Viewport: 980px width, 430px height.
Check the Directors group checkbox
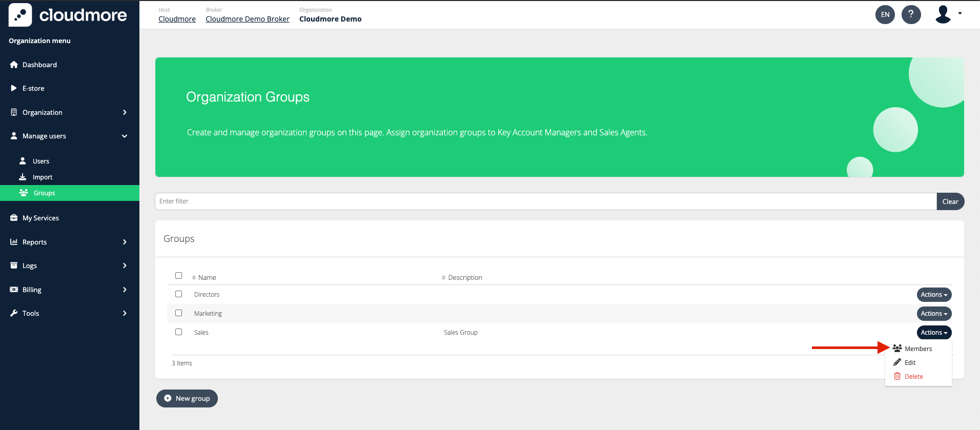tap(178, 294)
